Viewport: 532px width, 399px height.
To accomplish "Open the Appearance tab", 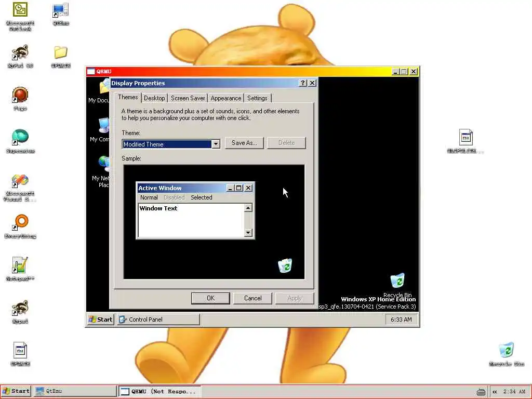I will pos(225,98).
